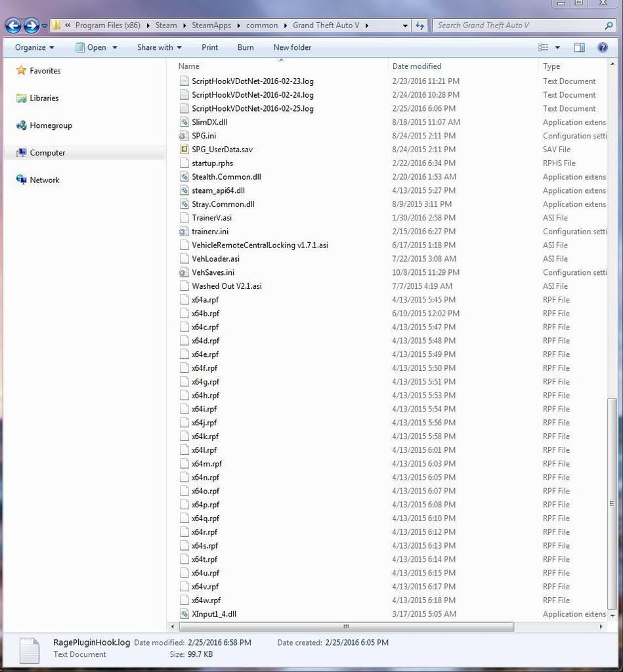This screenshot has width=623, height=672.
Task: Expand the Share with dropdown
Action: click(x=159, y=47)
